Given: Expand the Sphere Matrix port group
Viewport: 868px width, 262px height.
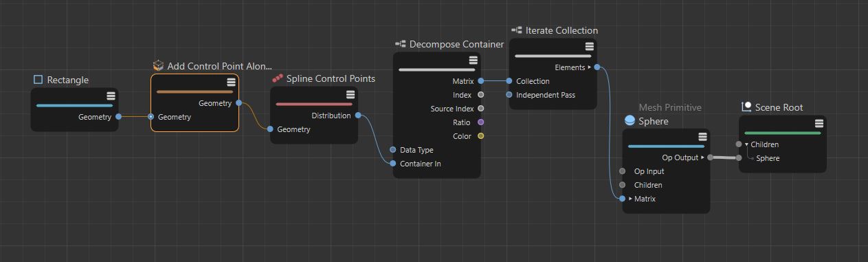Looking at the screenshot, I should point(630,199).
